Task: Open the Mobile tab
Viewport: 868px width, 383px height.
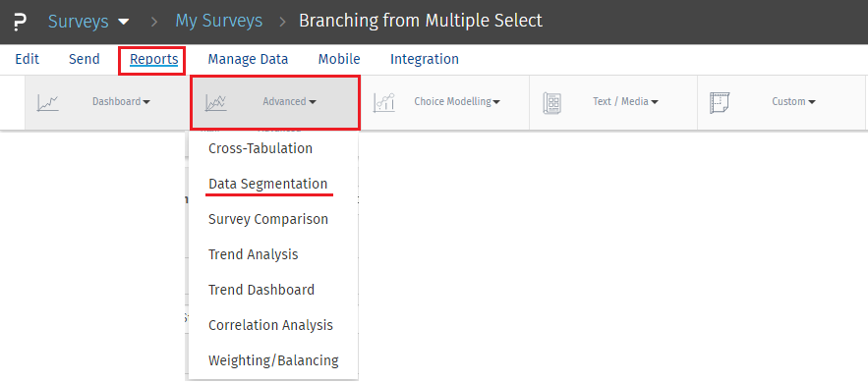Action: coord(339,59)
